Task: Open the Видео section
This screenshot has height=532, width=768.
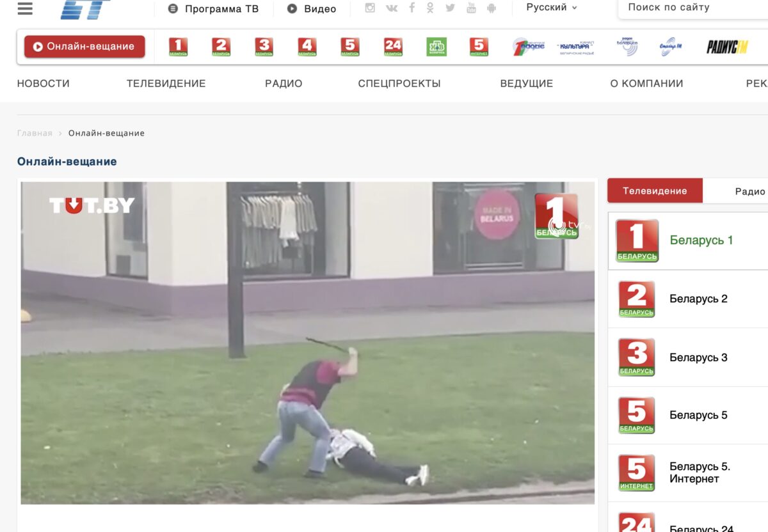Action: point(312,9)
